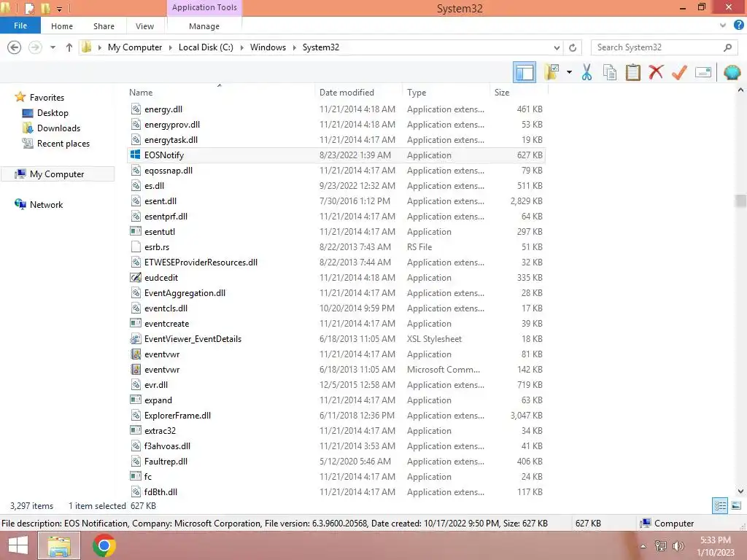747x560 pixels.
Task: Switch to Large icons view button
Action: coord(736,506)
